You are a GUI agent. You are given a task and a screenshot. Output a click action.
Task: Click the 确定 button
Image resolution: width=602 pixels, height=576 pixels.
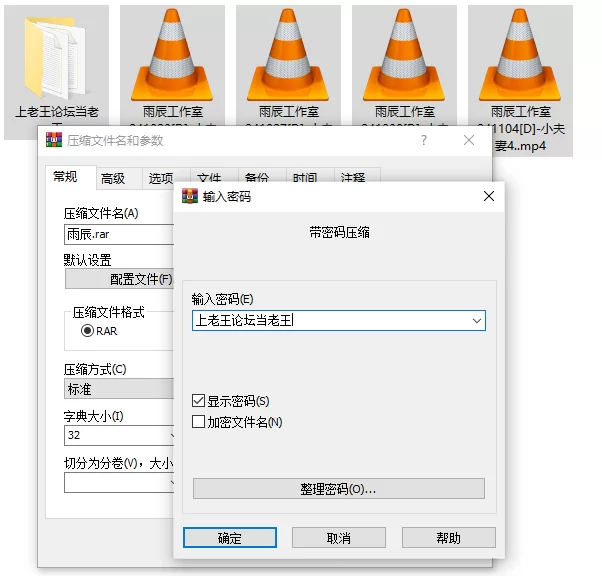point(230,538)
